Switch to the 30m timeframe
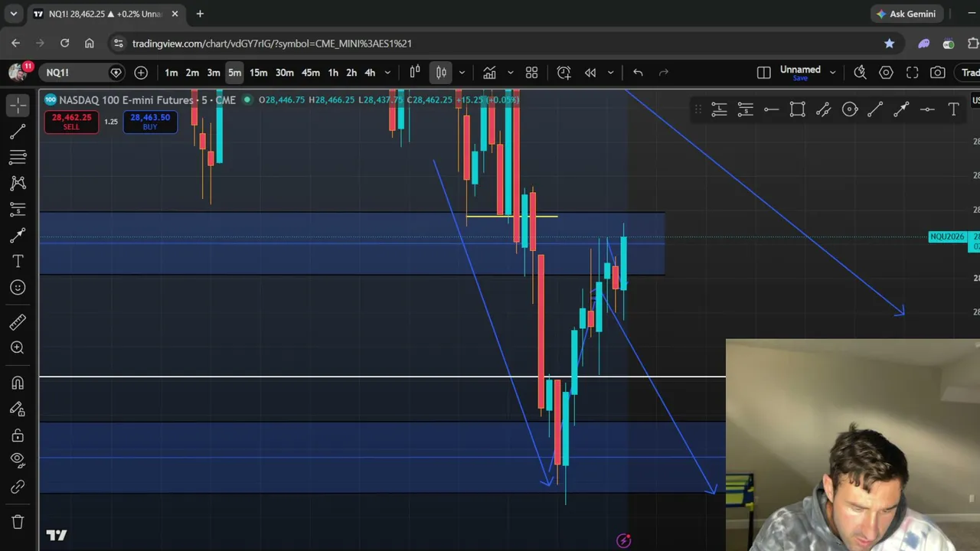This screenshot has height=551, width=980. 285,73
